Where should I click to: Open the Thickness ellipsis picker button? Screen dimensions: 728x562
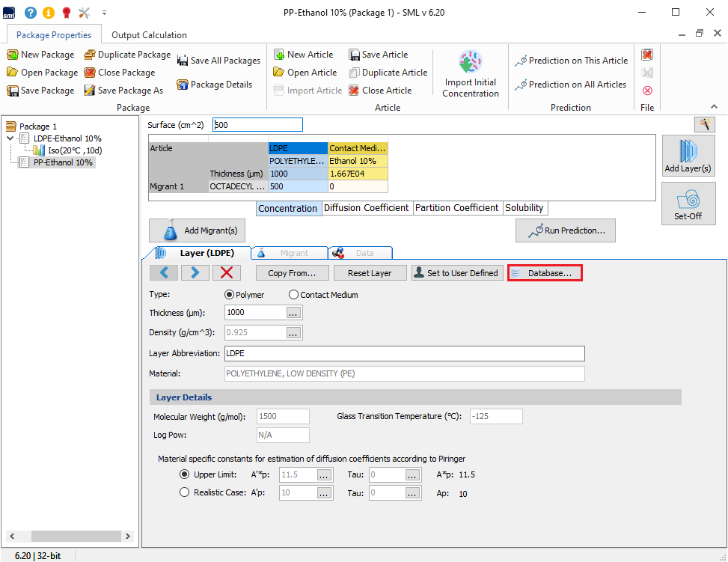point(293,313)
